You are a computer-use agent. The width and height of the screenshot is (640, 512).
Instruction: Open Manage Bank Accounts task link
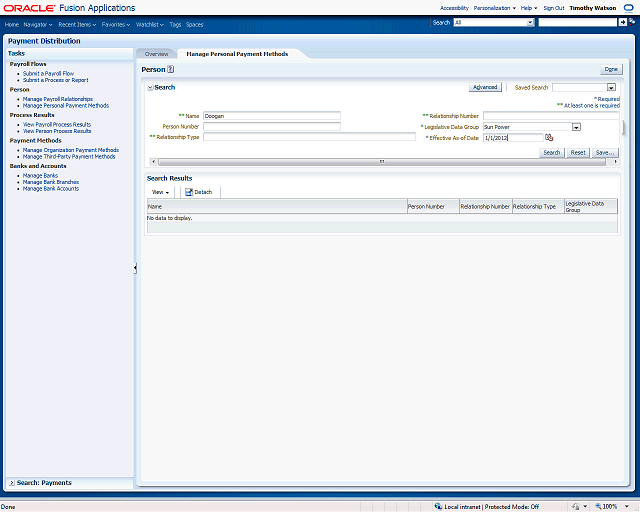click(x=51, y=188)
